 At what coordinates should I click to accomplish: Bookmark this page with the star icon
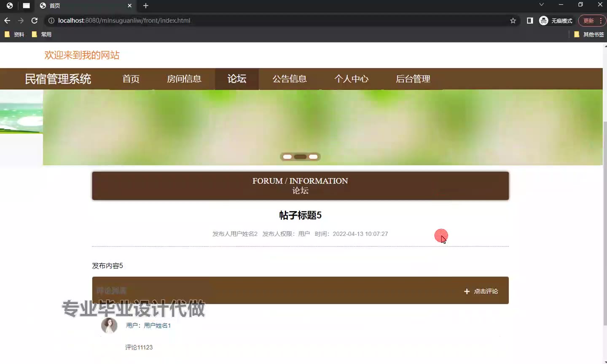click(x=513, y=20)
